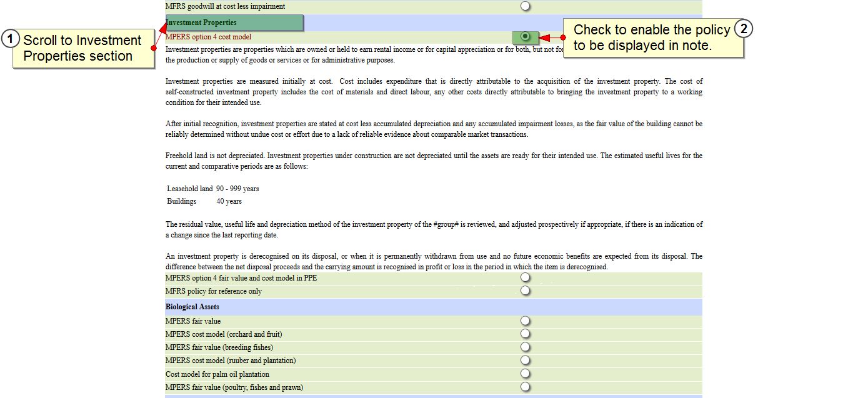Click the '90 - 999 years' value

pyautogui.click(x=237, y=189)
